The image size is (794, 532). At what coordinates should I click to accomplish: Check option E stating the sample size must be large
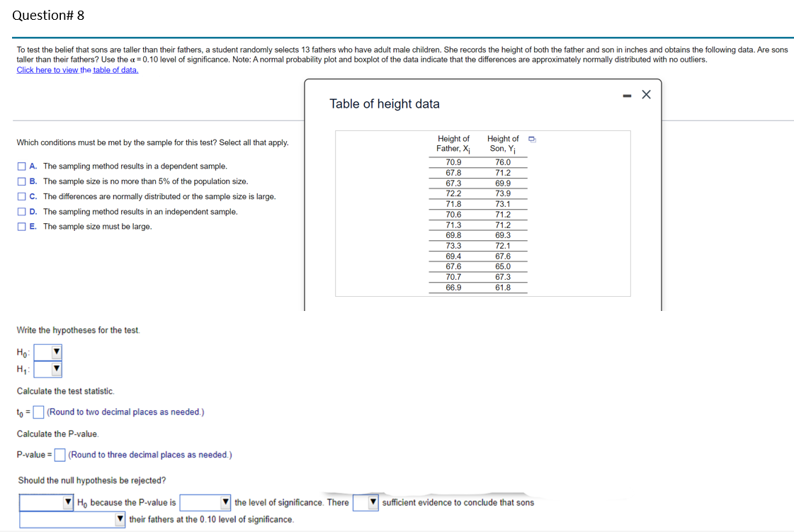click(x=22, y=226)
